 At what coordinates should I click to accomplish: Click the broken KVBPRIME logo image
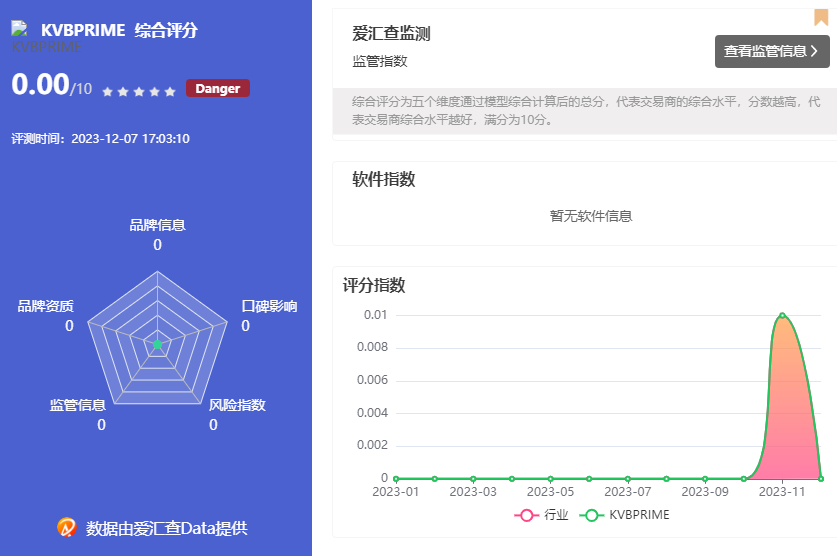pyautogui.click(x=20, y=30)
